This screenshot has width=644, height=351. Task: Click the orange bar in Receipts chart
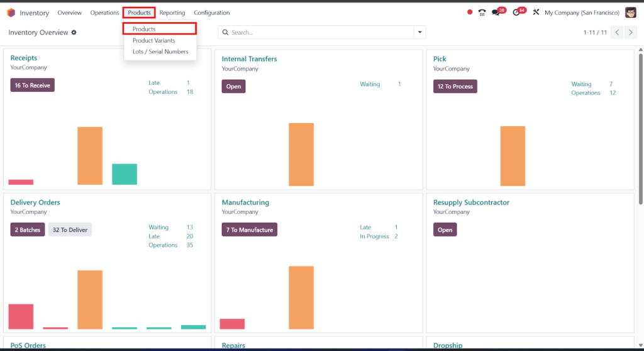click(90, 156)
